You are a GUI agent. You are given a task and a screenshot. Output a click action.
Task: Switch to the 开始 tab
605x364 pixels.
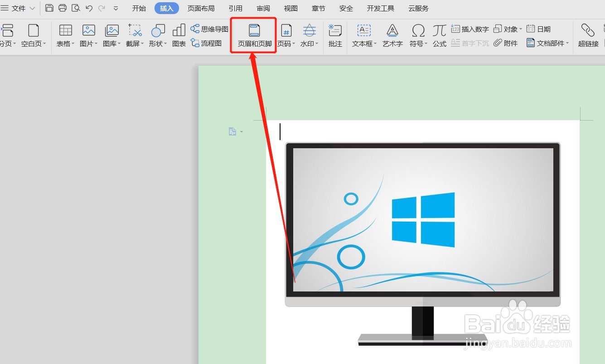point(139,8)
